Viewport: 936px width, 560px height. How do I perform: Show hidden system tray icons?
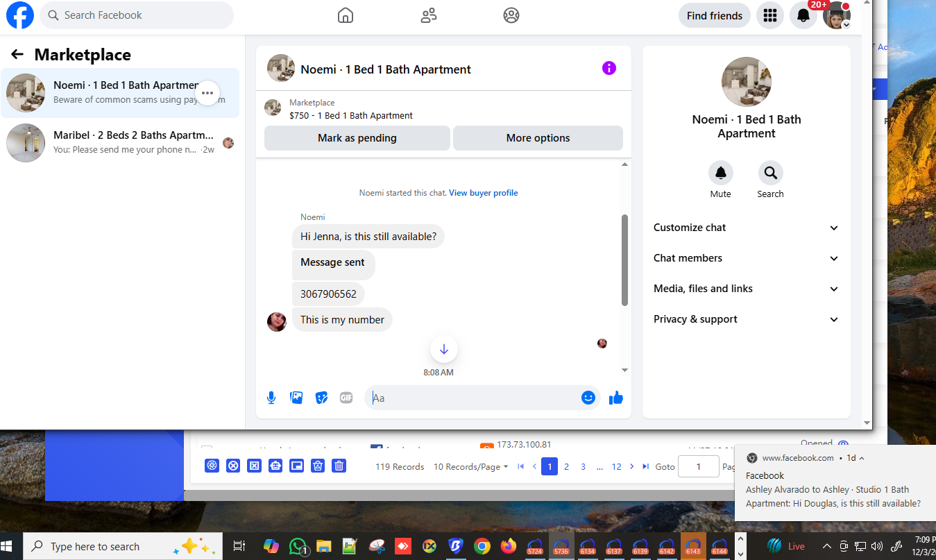827,546
